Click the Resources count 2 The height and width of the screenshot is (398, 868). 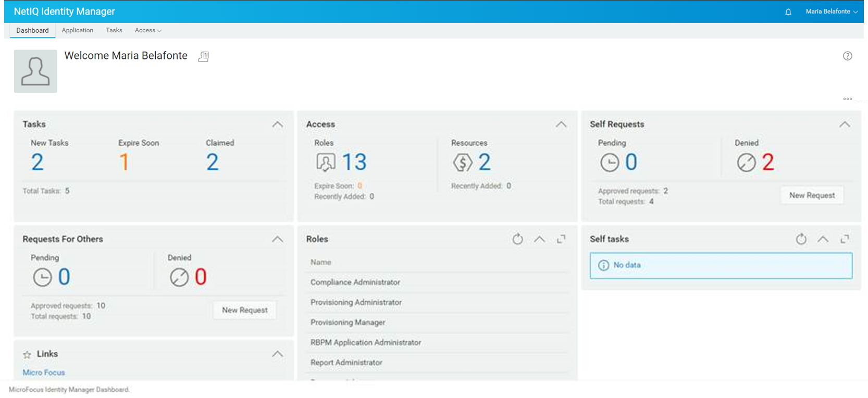[x=485, y=163]
